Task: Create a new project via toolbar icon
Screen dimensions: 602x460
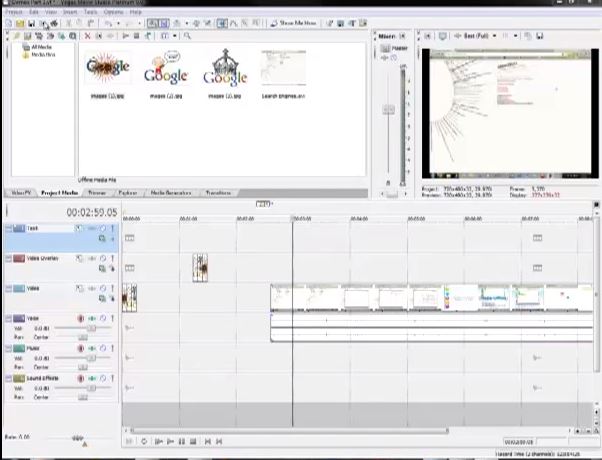Action: click(x=8, y=23)
